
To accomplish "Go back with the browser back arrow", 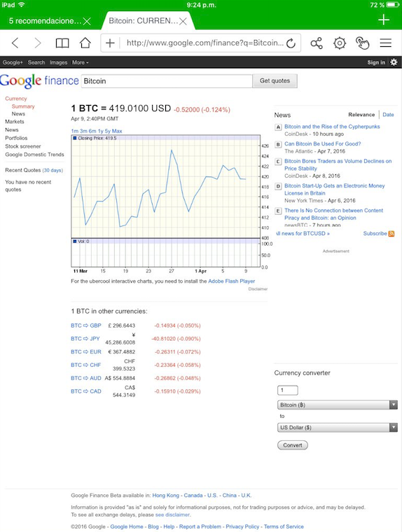I will (x=15, y=43).
